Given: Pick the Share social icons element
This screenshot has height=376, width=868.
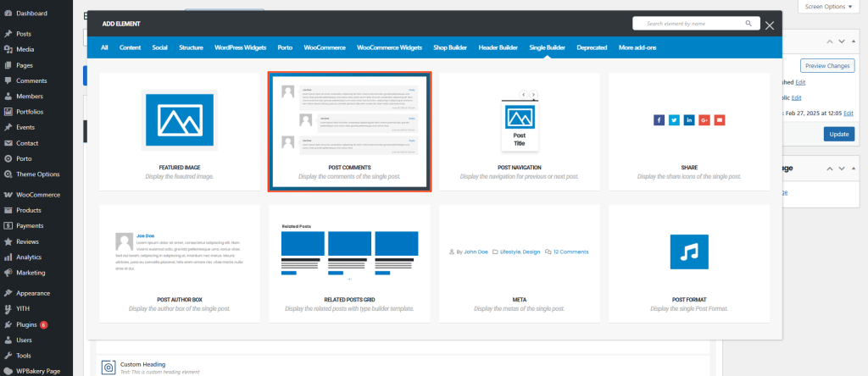Looking at the screenshot, I should [689, 130].
